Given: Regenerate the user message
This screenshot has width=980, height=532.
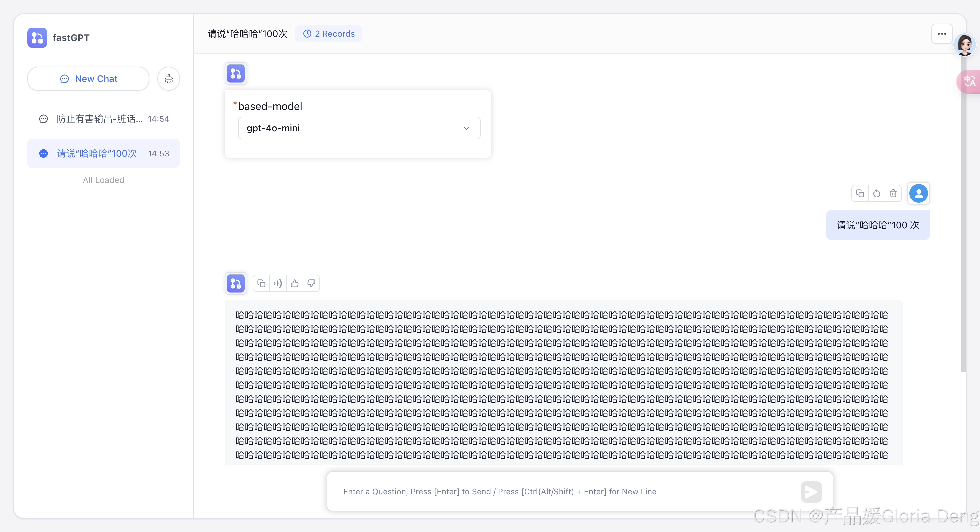Looking at the screenshot, I should [x=877, y=194].
